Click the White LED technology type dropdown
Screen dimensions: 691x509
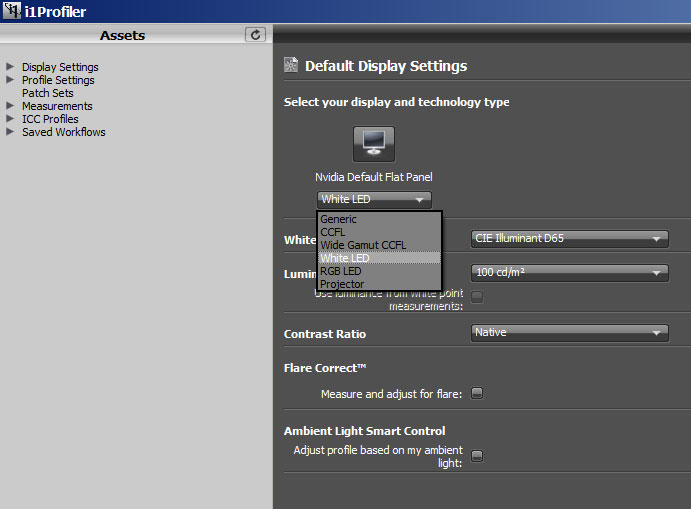click(x=374, y=200)
